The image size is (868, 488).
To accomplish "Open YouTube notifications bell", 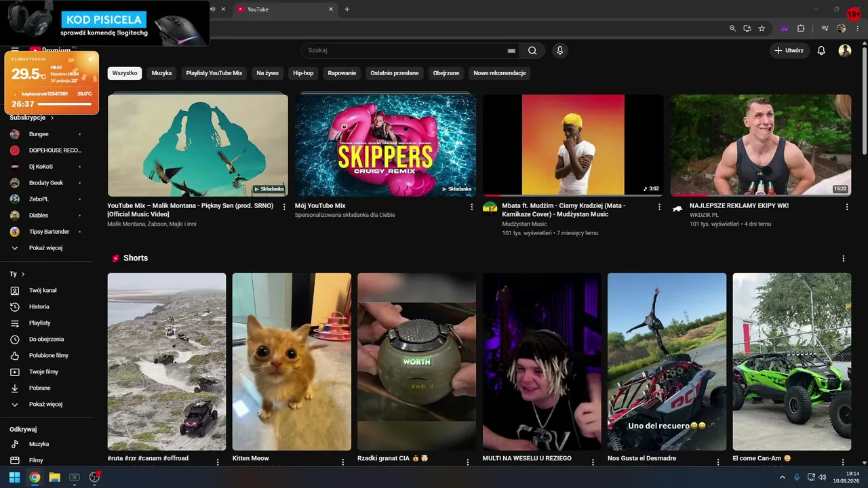I will 821,50.
